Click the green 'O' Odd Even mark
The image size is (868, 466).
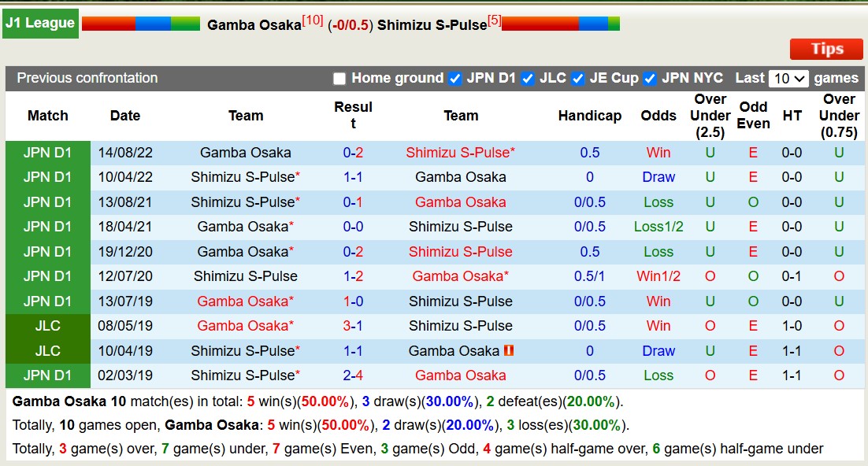click(753, 202)
